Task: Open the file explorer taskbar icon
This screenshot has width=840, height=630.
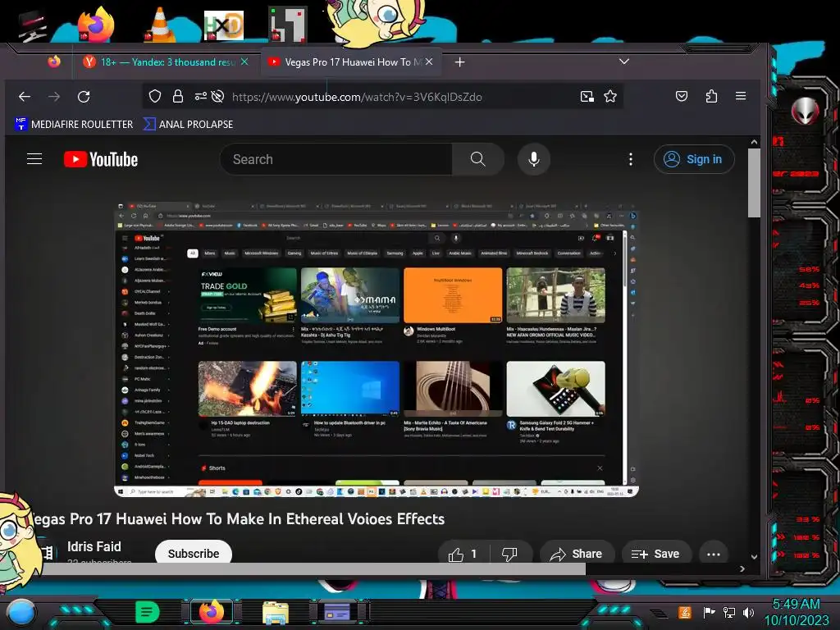Action: pos(276,612)
